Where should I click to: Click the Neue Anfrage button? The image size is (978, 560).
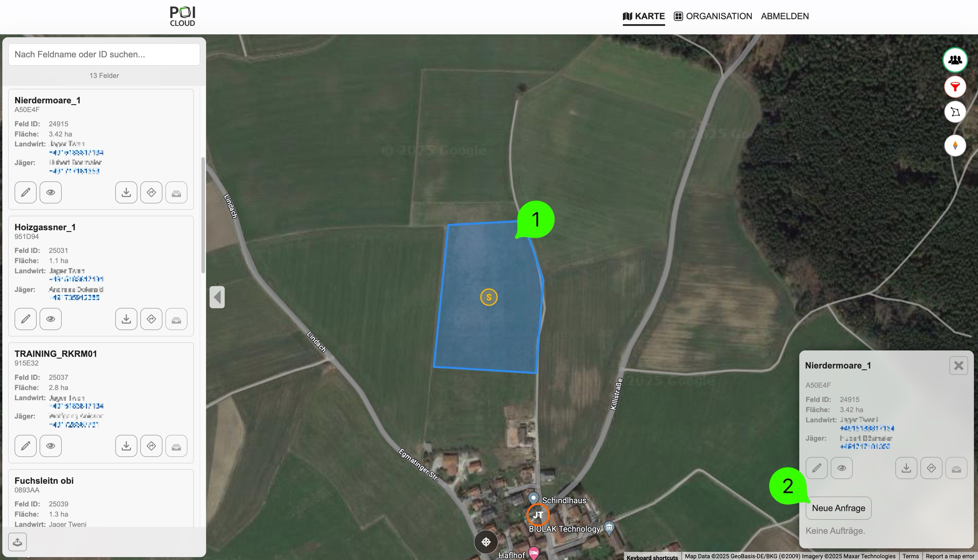tap(838, 508)
